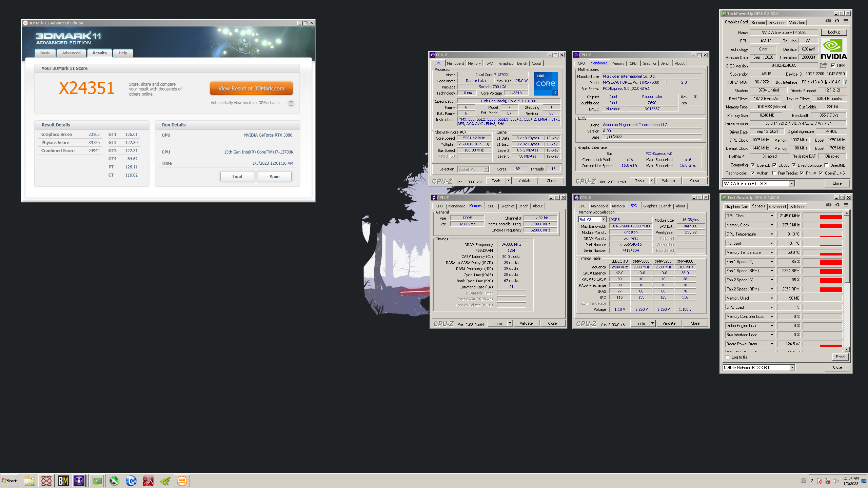Open GPU selector dropdown in GPU-Z Graphics Card window
This screenshot has height=488, width=868.
[x=792, y=184]
